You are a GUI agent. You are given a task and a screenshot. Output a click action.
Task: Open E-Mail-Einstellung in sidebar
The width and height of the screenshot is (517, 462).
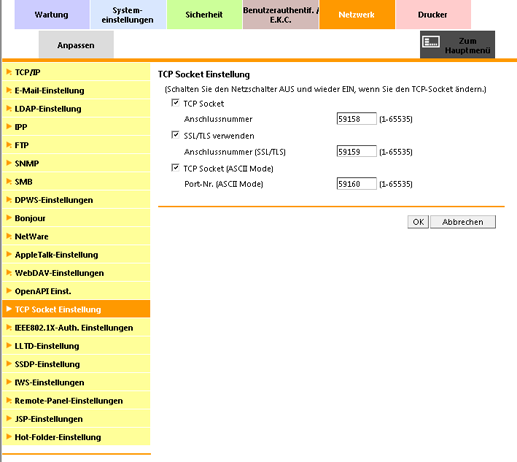[x=76, y=90]
